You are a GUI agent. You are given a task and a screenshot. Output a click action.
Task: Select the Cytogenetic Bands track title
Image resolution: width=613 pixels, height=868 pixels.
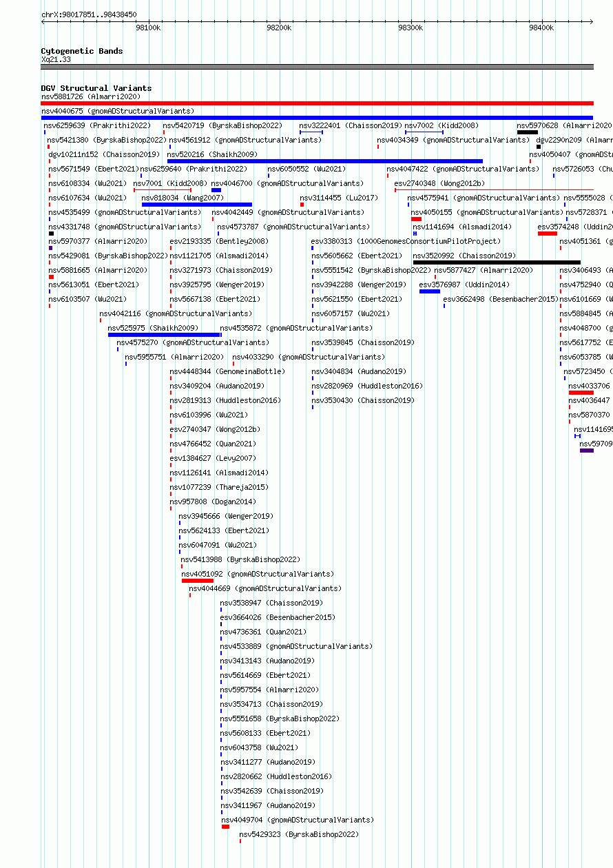[82, 51]
